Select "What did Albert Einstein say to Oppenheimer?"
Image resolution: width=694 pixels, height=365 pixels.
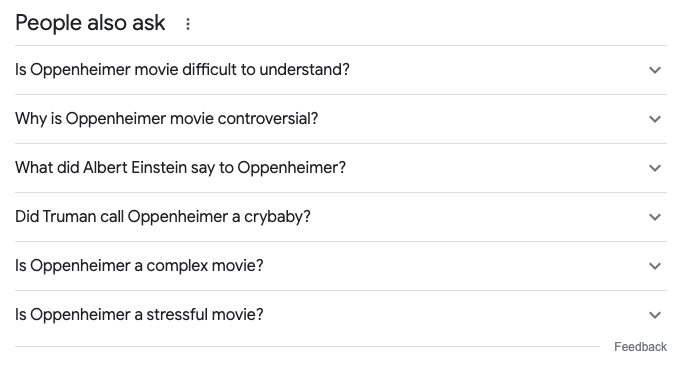180,168
